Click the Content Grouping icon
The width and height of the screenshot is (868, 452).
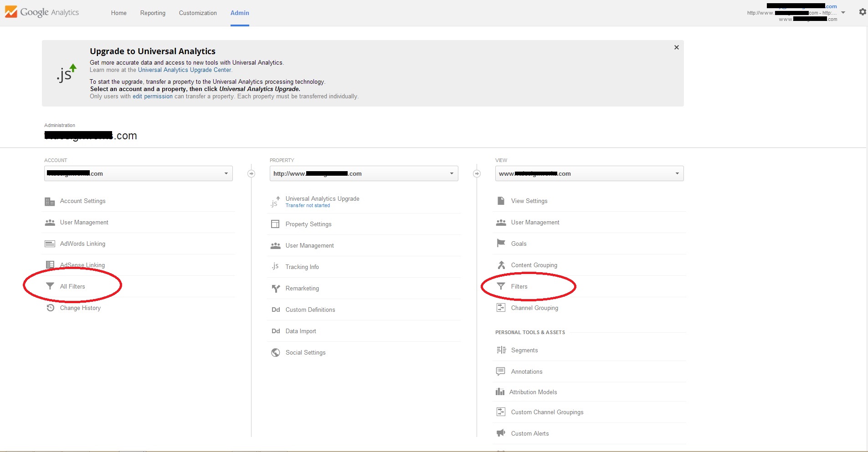pyautogui.click(x=501, y=265)
